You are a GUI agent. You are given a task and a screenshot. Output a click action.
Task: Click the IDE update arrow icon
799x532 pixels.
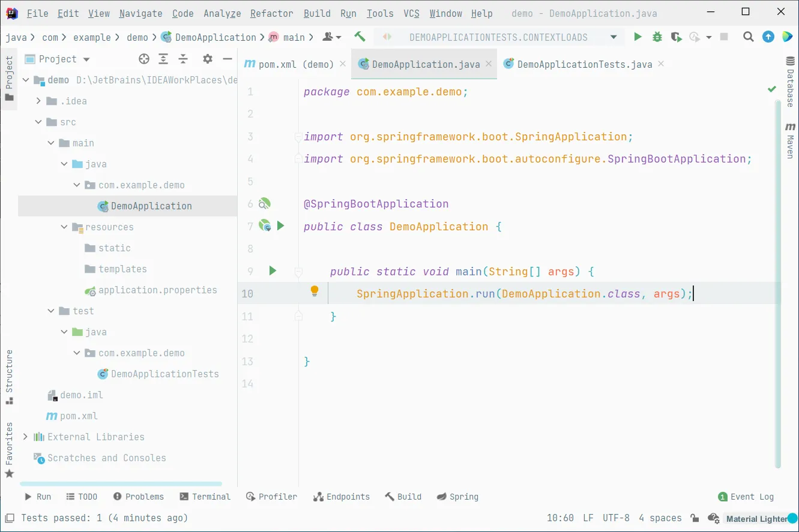point(768,37)
